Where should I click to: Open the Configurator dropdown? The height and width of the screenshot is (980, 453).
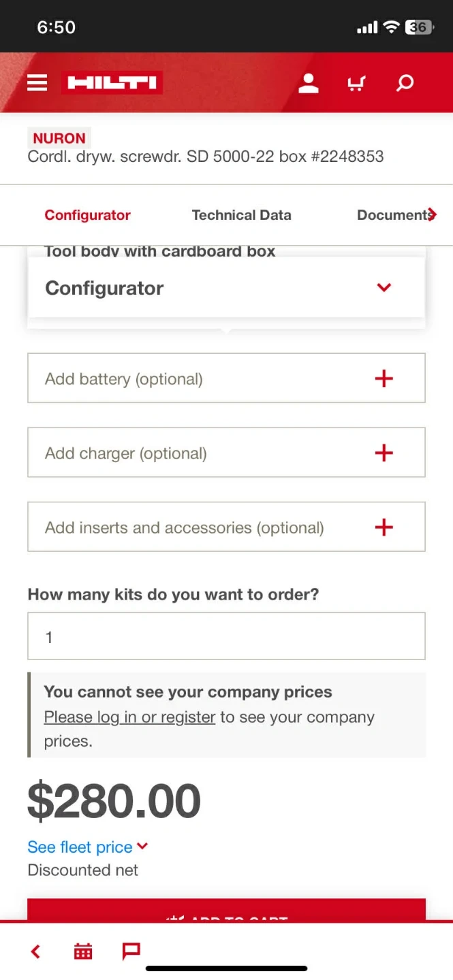point(226,288)
